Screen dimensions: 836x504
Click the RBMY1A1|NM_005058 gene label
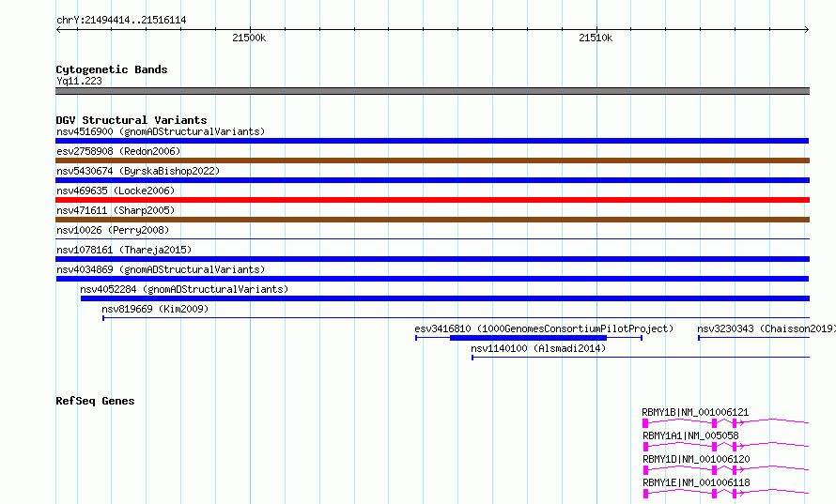coord(690,435)
